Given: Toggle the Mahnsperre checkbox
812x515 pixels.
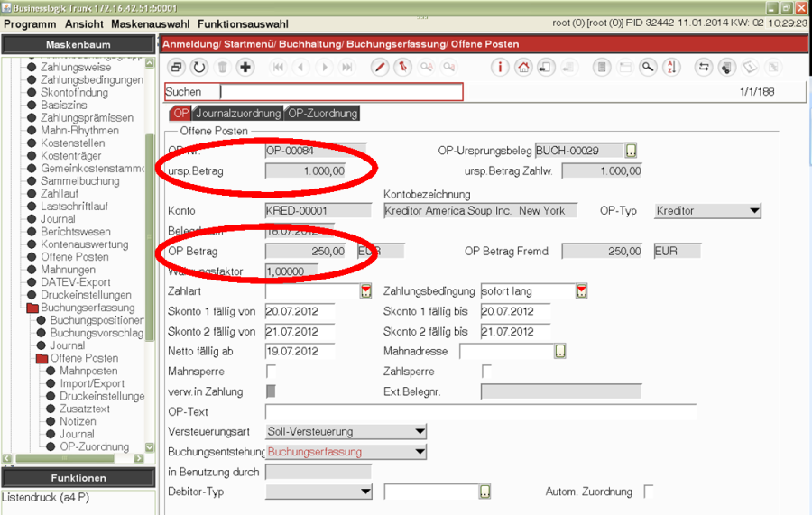Looking at the screenshot, I should pyautogui.click(x=272, y=372).
